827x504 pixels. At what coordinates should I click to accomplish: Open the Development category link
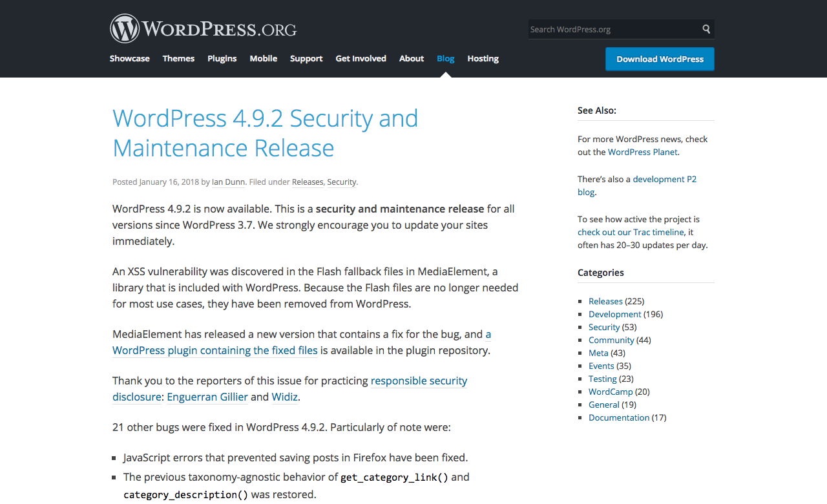pyautogui.click(x=615, y=314)
